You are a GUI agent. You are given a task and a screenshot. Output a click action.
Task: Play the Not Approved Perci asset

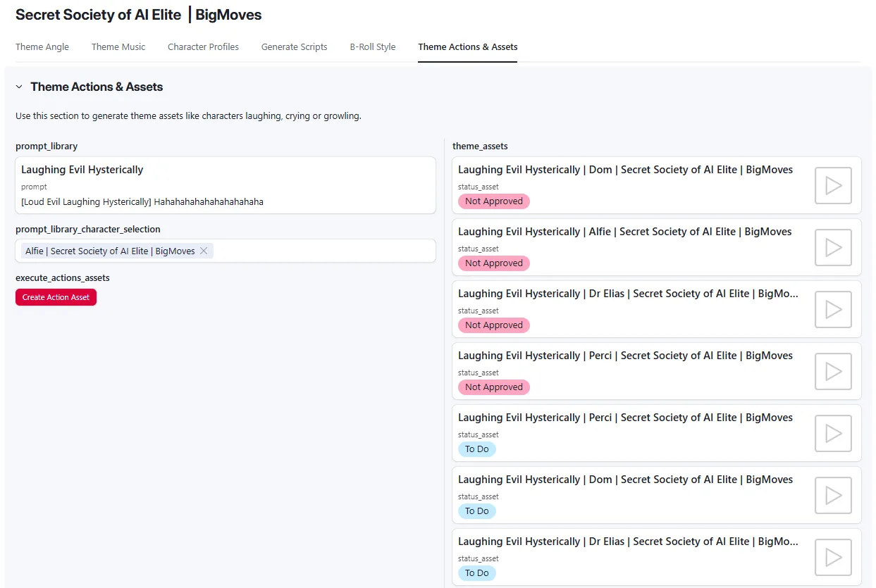833,371
